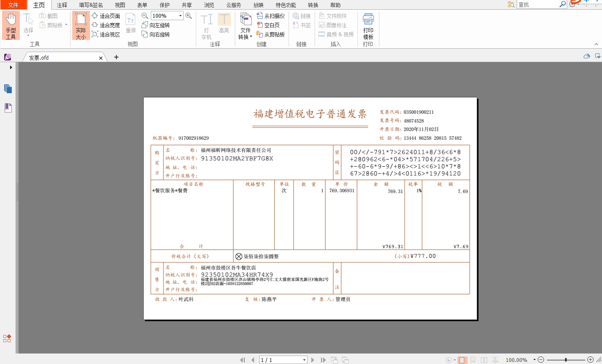
Task: Switch to the 注释 ribbon tab
Action: 61,5
